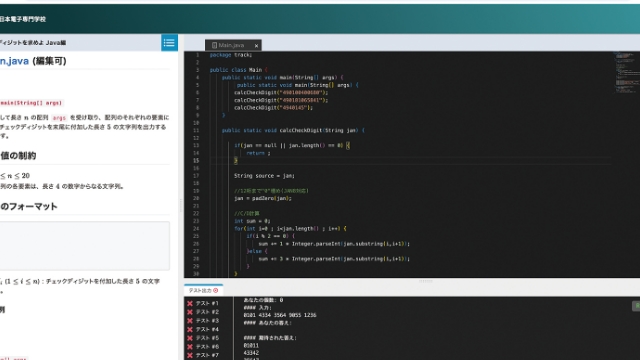Click the sum += 1 * Integer.parseInt line
640x360 pixels.
[334, 244]
